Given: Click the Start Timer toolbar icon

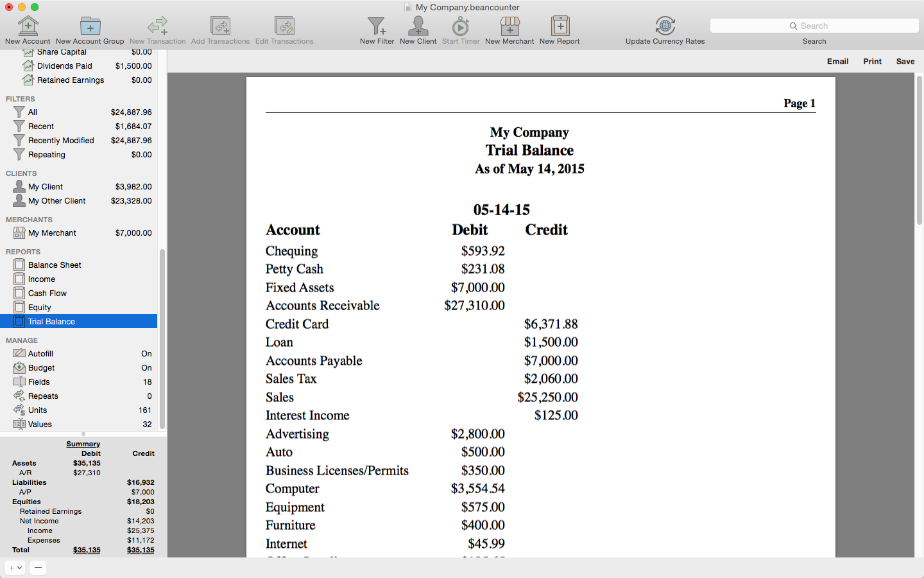Looking at the screenshot, I should coord(460,26).
